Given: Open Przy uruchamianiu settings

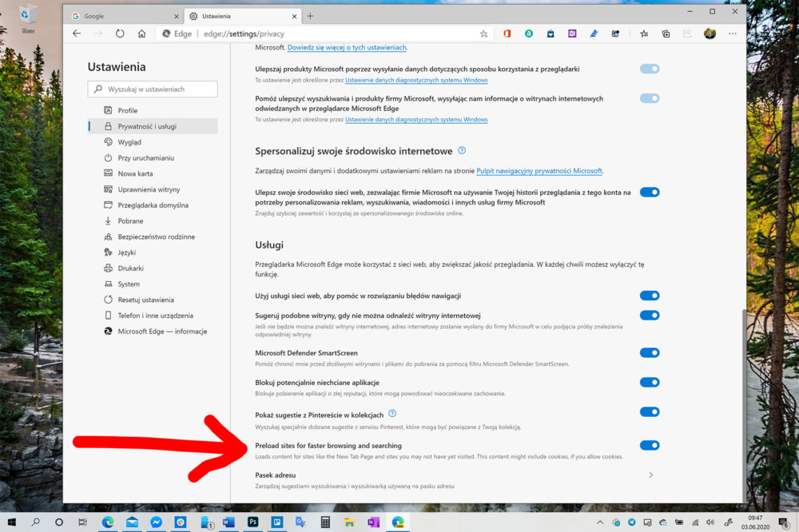Looking at the screenshot, I should [153, 158].
